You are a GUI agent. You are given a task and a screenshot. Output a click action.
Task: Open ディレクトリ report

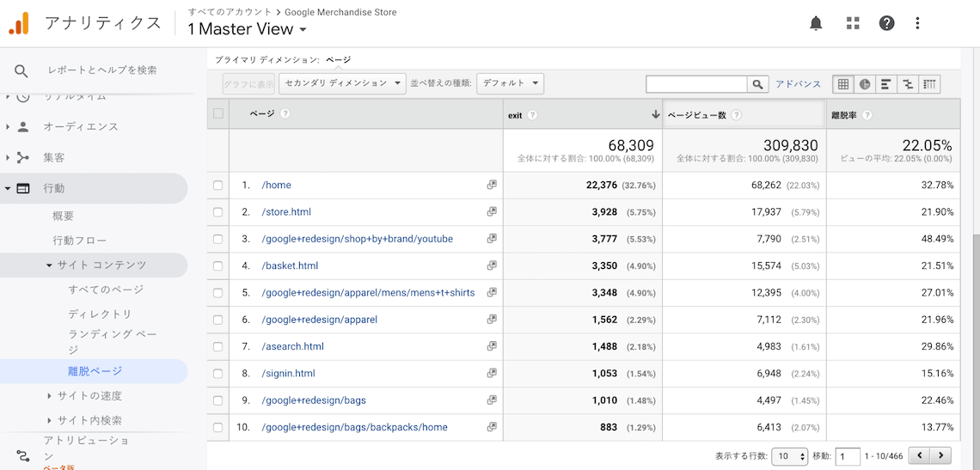coord(100,314)
